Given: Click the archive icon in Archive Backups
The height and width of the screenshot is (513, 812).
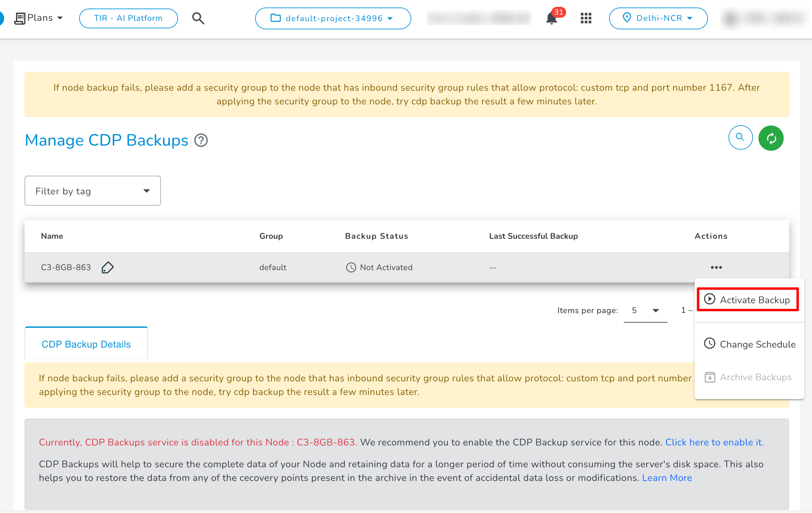Looking at the screenshot, I should point(710,377).
